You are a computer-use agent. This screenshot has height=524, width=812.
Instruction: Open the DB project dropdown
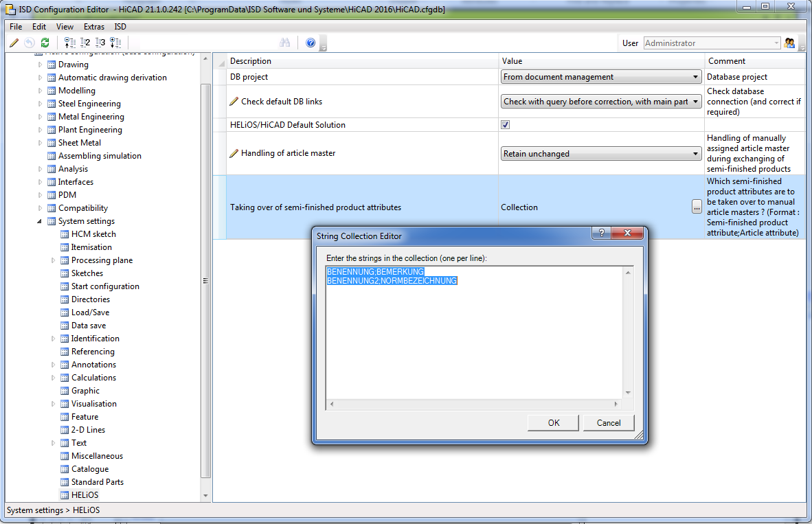point(601,77)
